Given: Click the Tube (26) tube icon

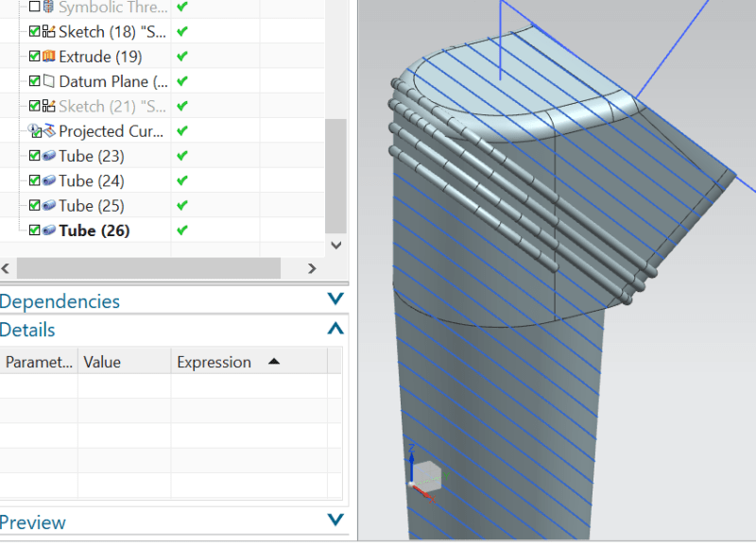Looking at the screenshot, I should click(49, 230).
